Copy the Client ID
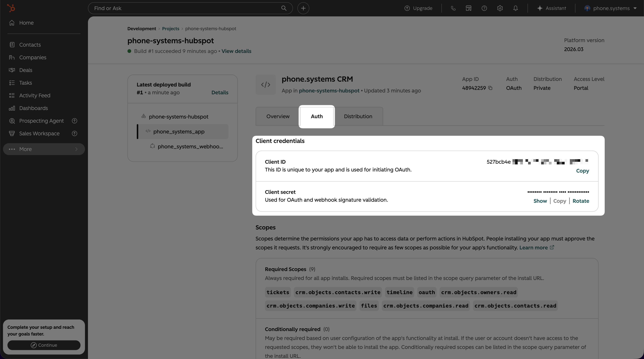Viewport: 644px width, 359px height. (583, 171)
